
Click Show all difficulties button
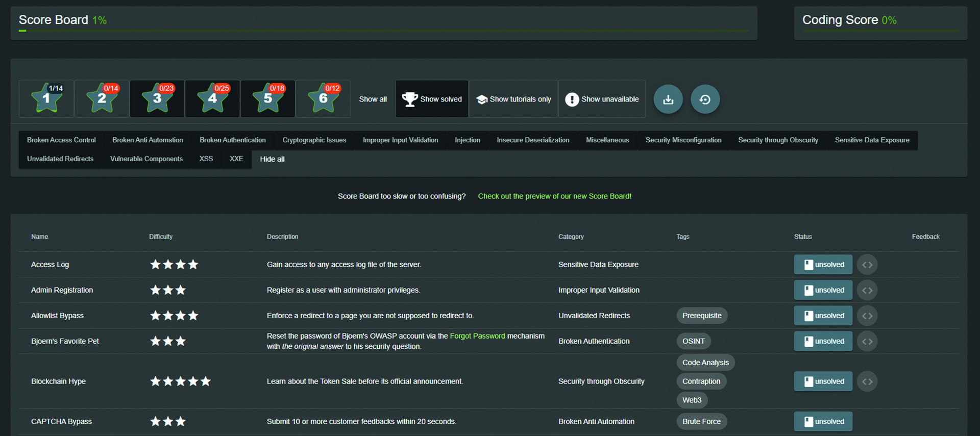pos(373,99)
